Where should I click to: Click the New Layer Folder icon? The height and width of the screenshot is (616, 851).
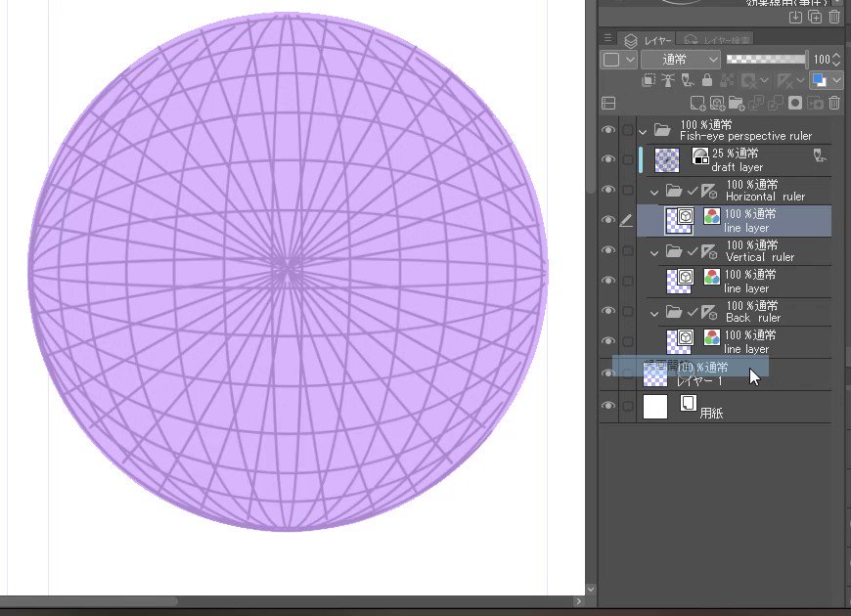pos(737,103)
